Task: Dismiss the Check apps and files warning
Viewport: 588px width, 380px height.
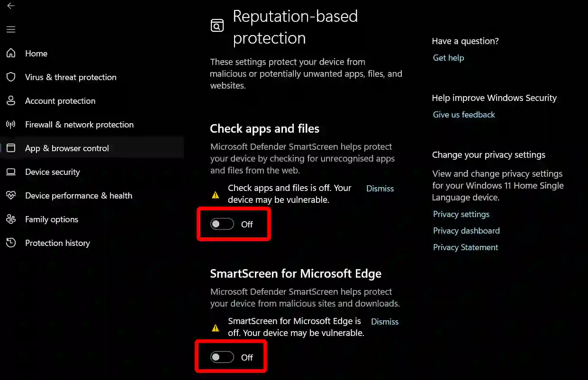Action: (380, 188)
